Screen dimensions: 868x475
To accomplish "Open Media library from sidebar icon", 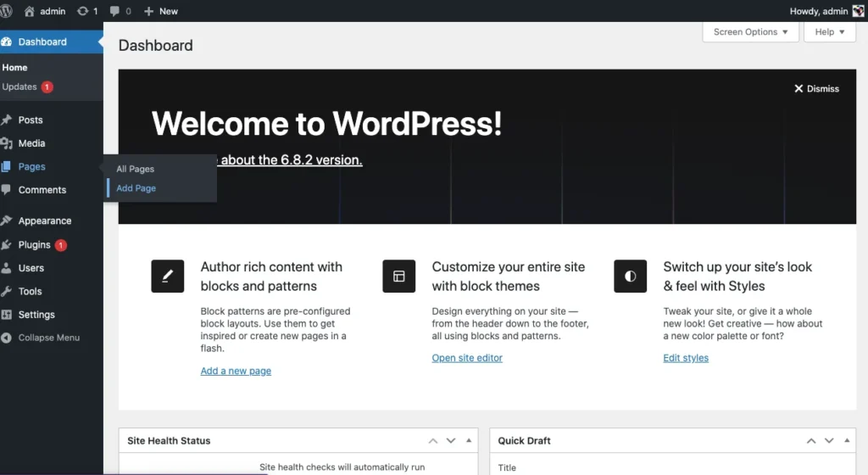I will click(x=7, y=143).
